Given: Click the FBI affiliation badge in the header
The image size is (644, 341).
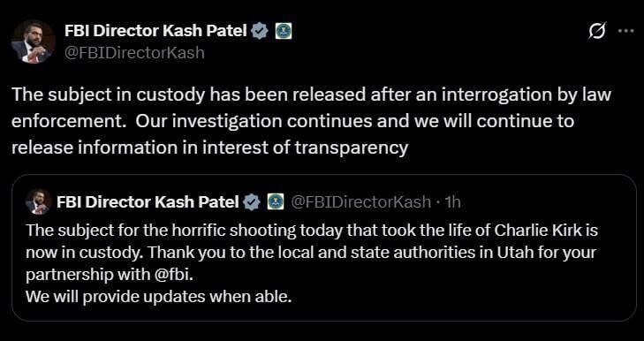Looking at the screenshot, I should coord(284,31).
